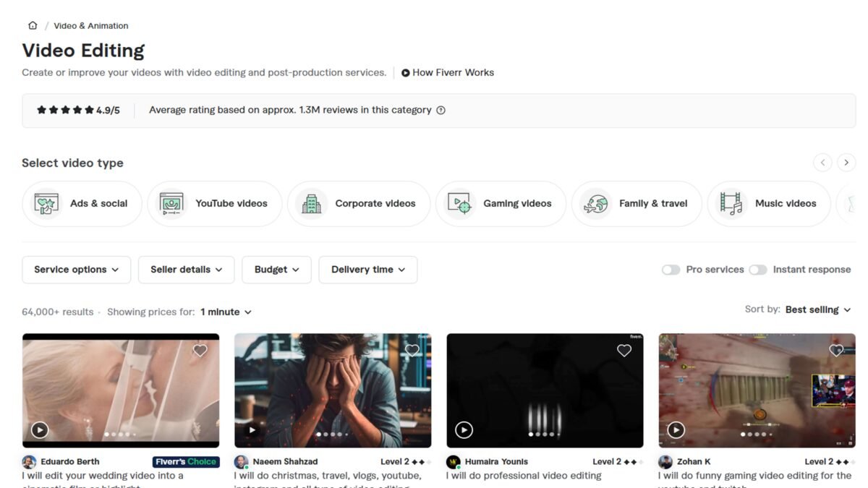Click the Family & travel icon
The height and width of the screenshot is (488, 868).
click(595, 203)
